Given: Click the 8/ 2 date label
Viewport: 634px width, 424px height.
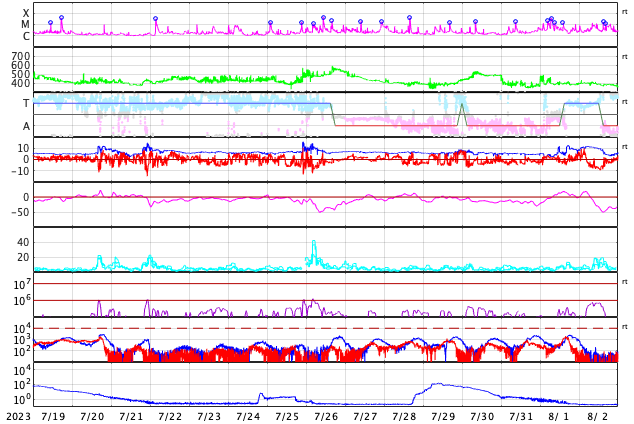Looking at the screenshot, I should 598,417.
